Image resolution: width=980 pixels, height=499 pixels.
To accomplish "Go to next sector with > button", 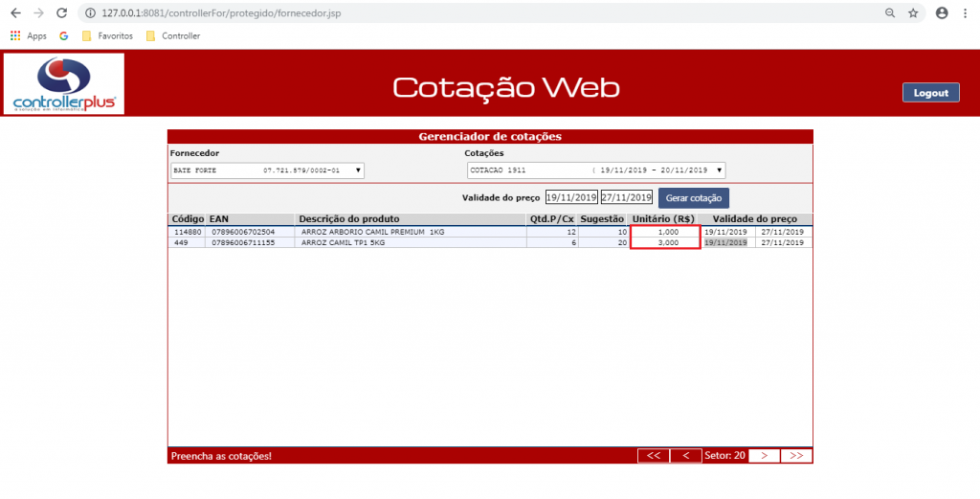I will (764, 456).
